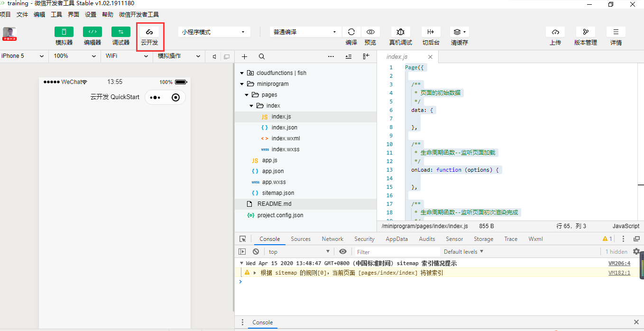
Task: Toggle console live expression eye icon
Action: (x=343, y=252)
